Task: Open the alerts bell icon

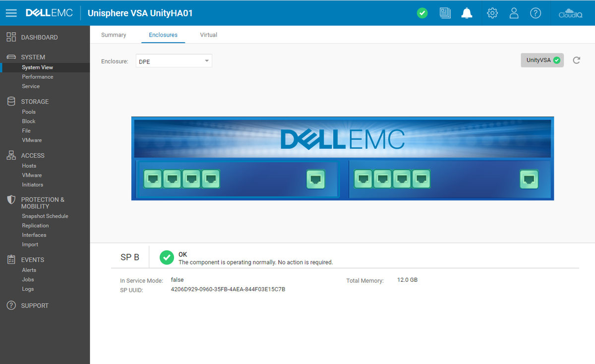Action: tap(467, 13)
